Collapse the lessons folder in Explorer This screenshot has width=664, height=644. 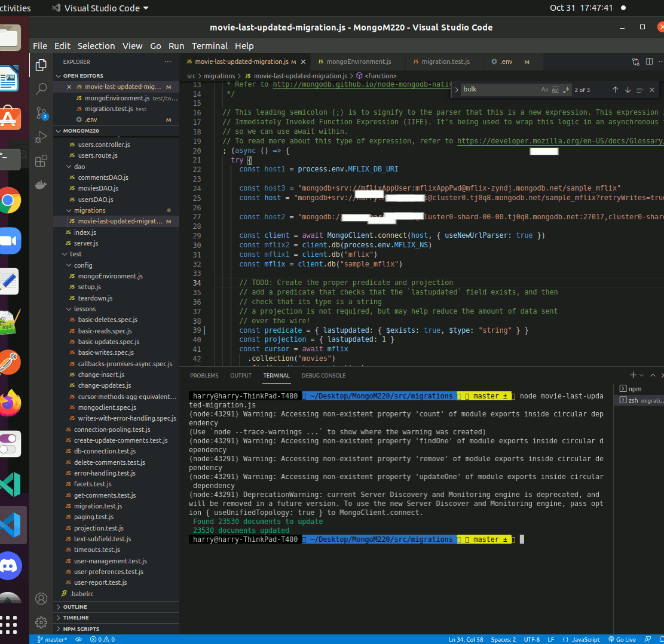84,309
